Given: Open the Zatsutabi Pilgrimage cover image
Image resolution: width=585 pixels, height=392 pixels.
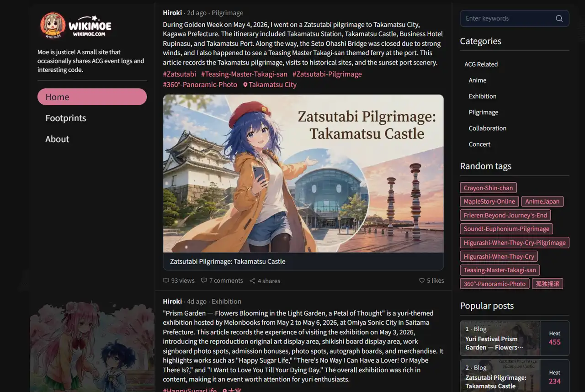Looking at the screenshot, I should coord(303,174).
